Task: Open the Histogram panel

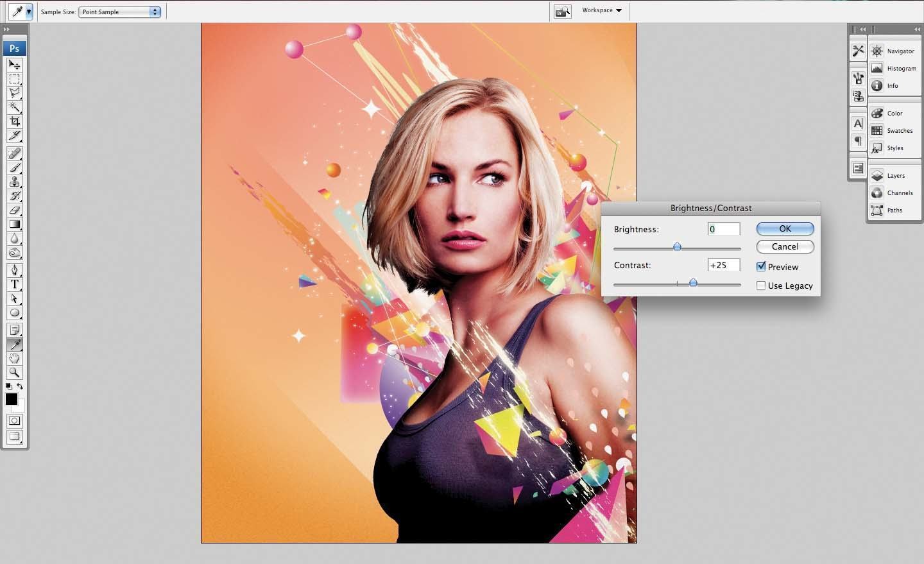Action: click(894, 68)
